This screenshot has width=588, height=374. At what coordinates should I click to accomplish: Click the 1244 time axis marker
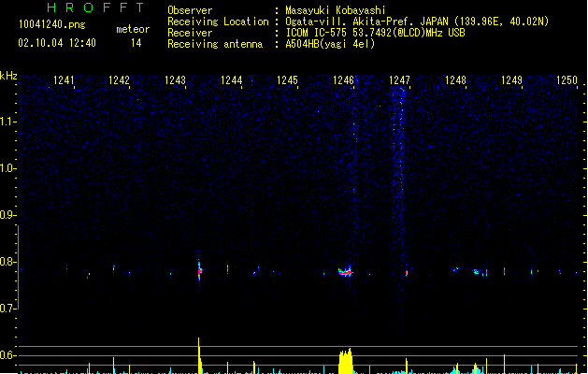tap(232, 80)
